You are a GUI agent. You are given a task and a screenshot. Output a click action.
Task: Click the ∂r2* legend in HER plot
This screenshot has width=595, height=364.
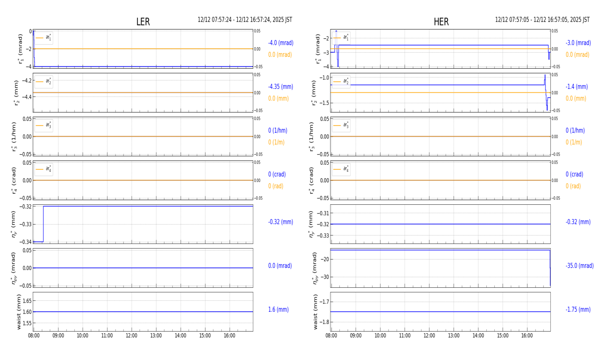(341, 82)
